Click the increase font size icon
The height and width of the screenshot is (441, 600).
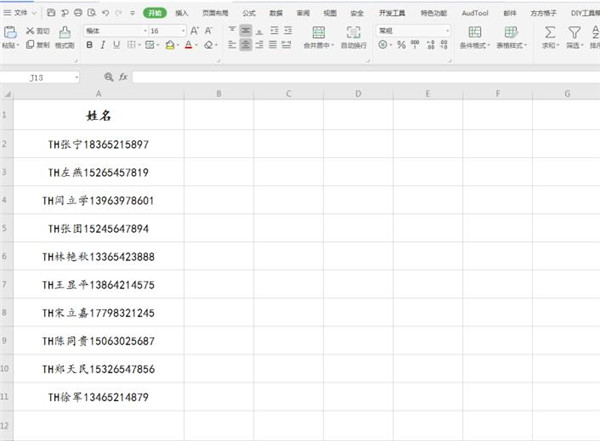click(196, 31)
